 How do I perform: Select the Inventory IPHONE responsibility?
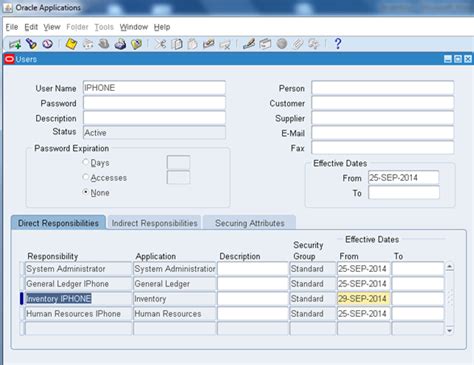(x=79, y=299)
